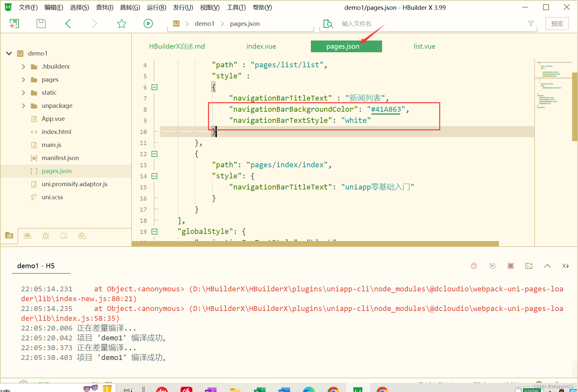Open App.vue in the file tree
The image size is (578, 392).
(x=53, y=119)
